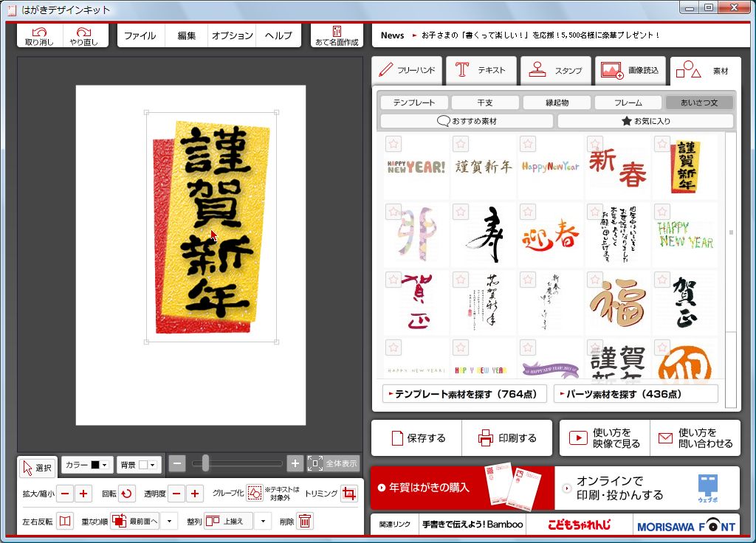Switch to the テキスト tab
Image resolution: width=756 pixels, height=543 pixels.
pos(481,70)
